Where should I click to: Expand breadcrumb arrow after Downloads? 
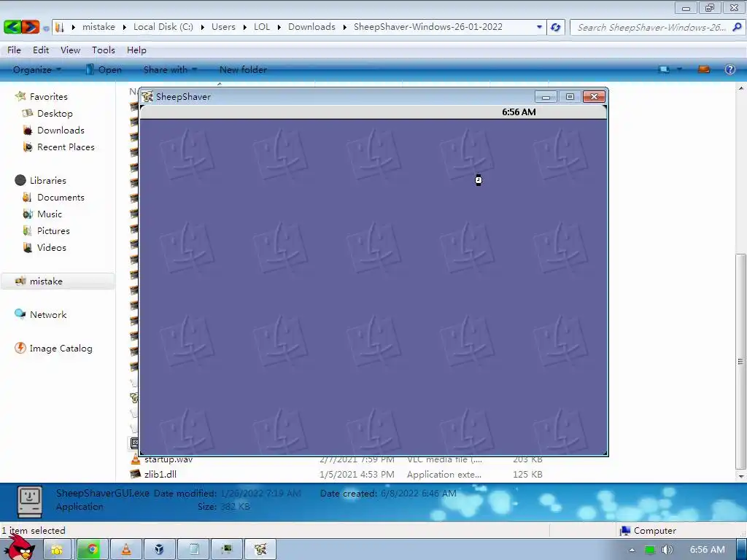pos(345,27)
